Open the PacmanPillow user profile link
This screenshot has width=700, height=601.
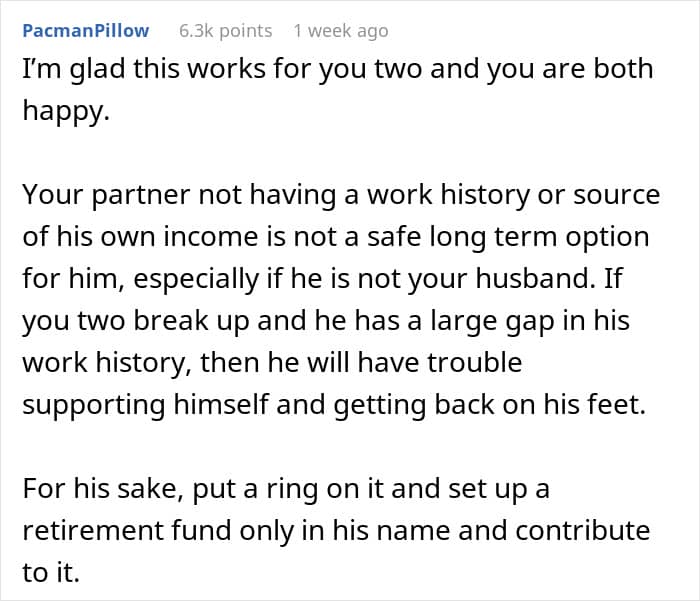click(85, 31)
